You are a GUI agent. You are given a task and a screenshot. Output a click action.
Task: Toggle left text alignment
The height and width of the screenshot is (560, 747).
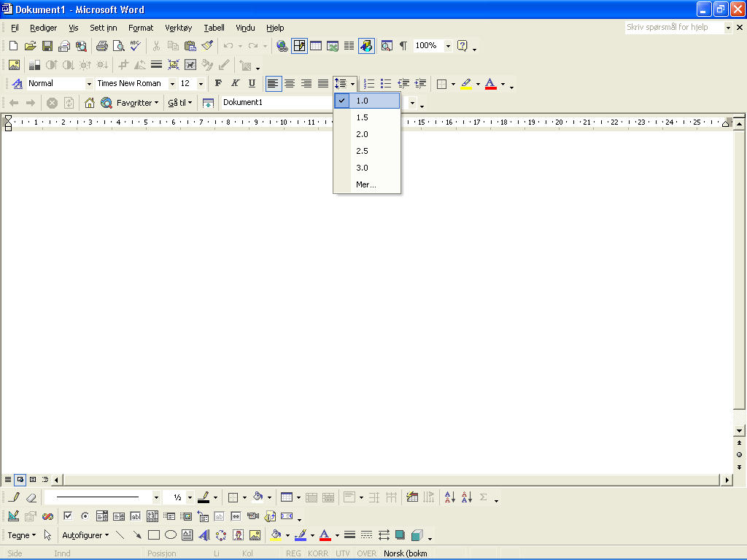coord(273,84)
